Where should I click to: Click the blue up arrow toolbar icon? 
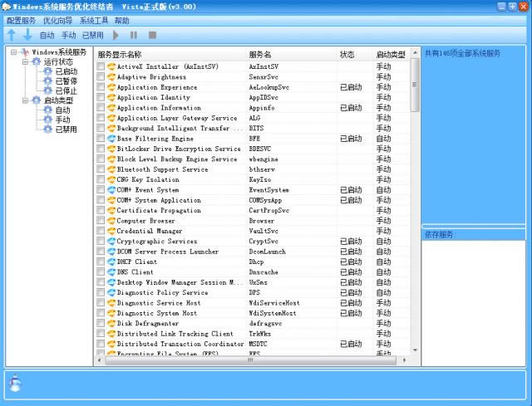click(11, 35)
